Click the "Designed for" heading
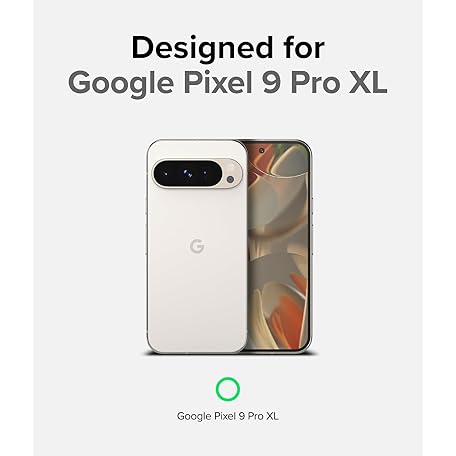The height and width of the screenshot is (456, 456). coord(228,48)
